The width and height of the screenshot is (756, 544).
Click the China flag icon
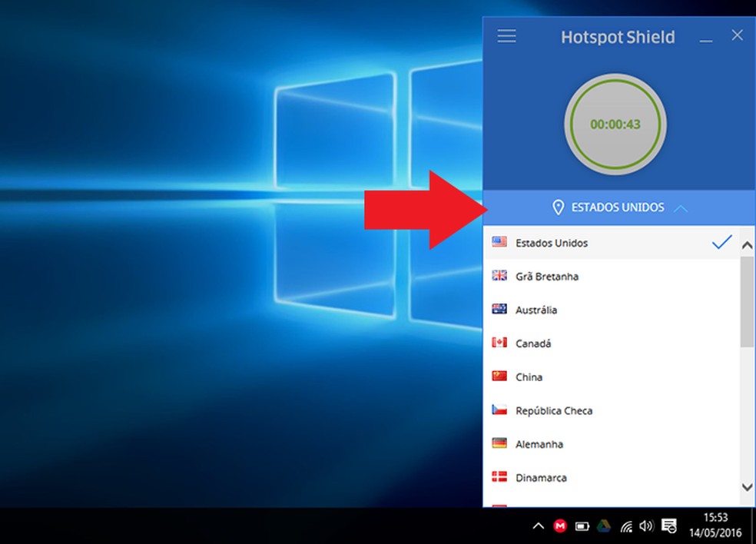[x=499, y=376]
